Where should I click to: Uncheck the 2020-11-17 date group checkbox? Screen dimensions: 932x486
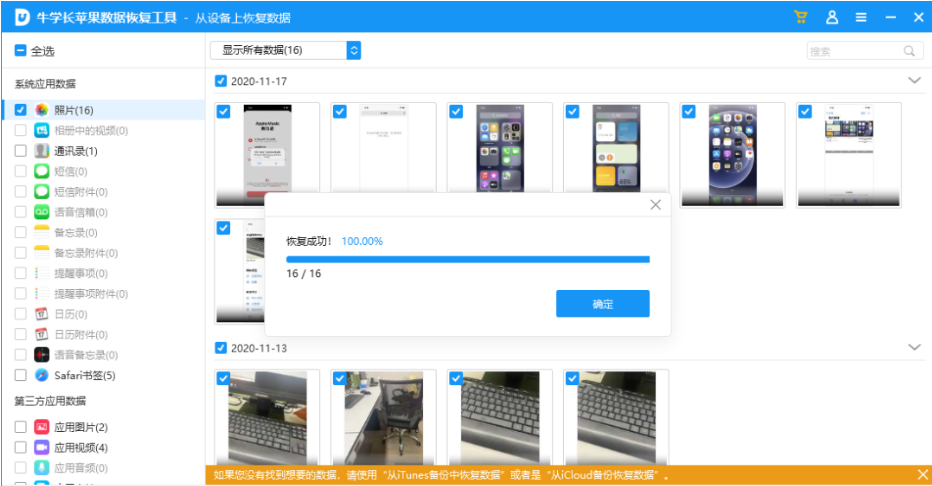pos(221,81)
